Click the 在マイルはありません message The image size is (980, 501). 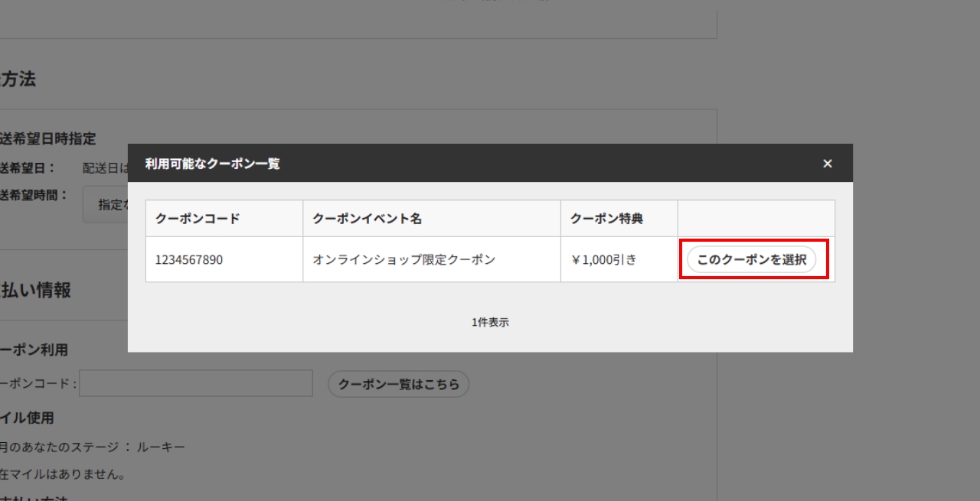coord(63,474)
